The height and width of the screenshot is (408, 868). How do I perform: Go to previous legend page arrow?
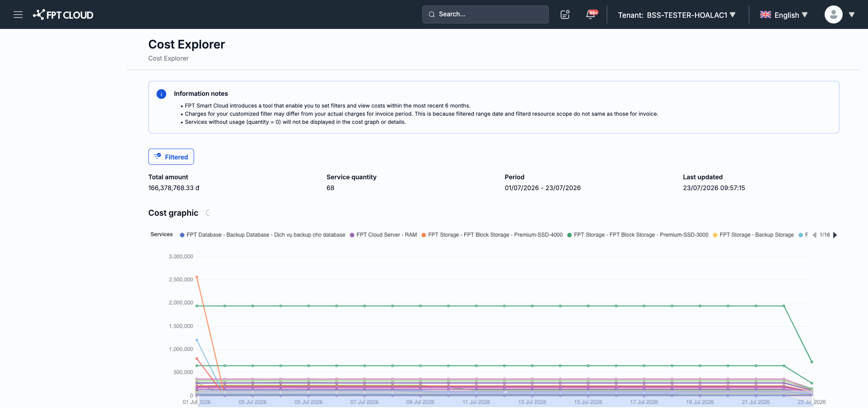814,235
